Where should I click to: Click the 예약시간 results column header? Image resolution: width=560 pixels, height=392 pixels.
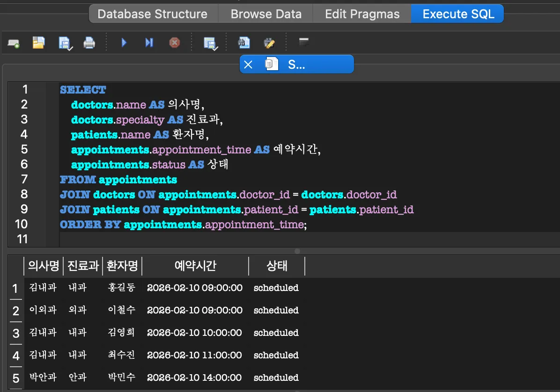point(195,266)
